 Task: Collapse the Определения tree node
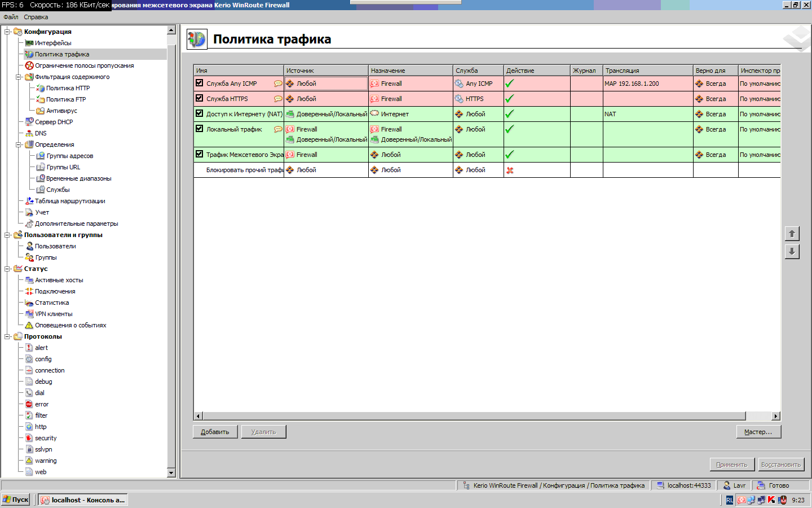click(x=19, y=144)
